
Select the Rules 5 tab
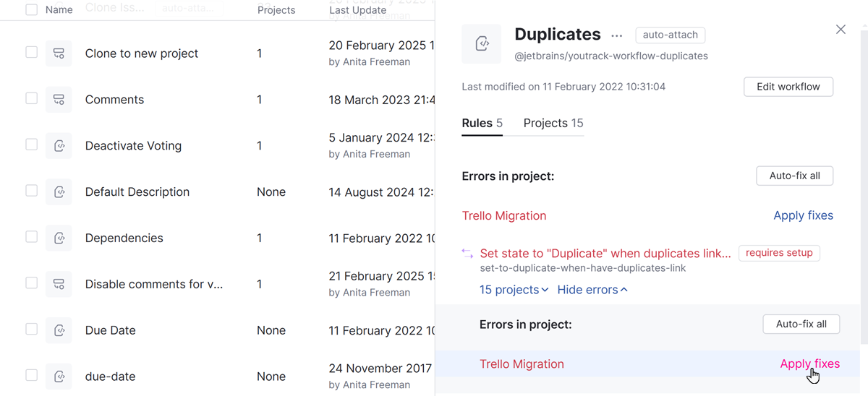coord(482,123)
